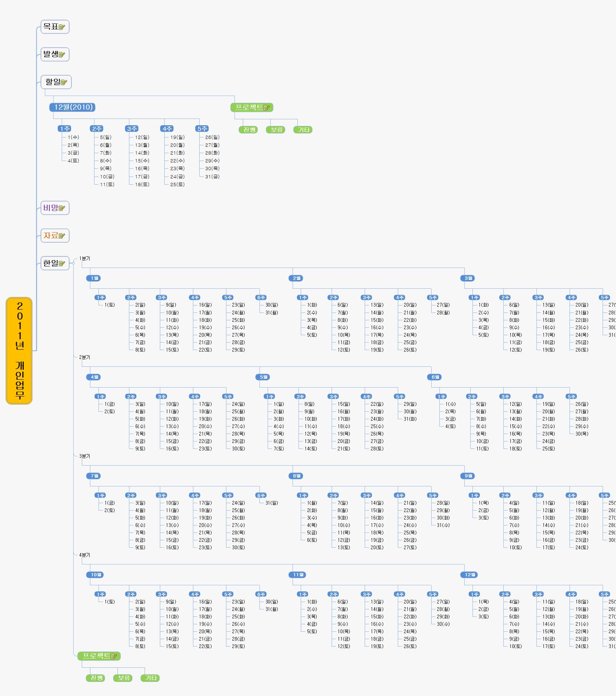Click the note icon on 목표 node

62,27
